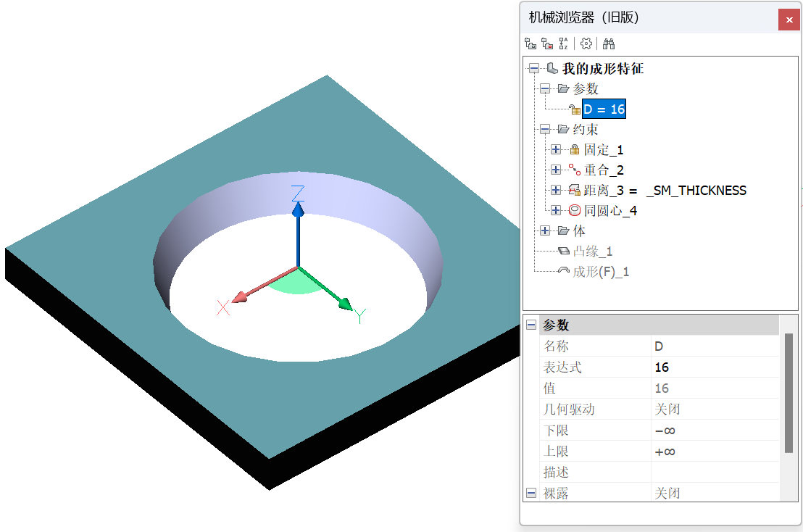Collapse the 参数 folder in tree
The width and height of the screenshot is (803, 532).
(545, 88)
